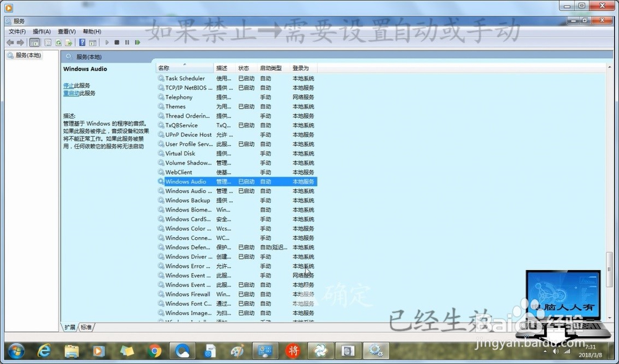Click the highlighted Windows Audio service row
The height and width of the screenshot is (364, 619).
236,181
